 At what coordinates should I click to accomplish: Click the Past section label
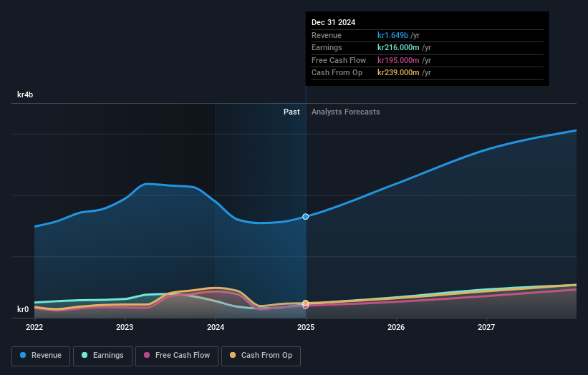pyautogui.click(x=291, y=112)
